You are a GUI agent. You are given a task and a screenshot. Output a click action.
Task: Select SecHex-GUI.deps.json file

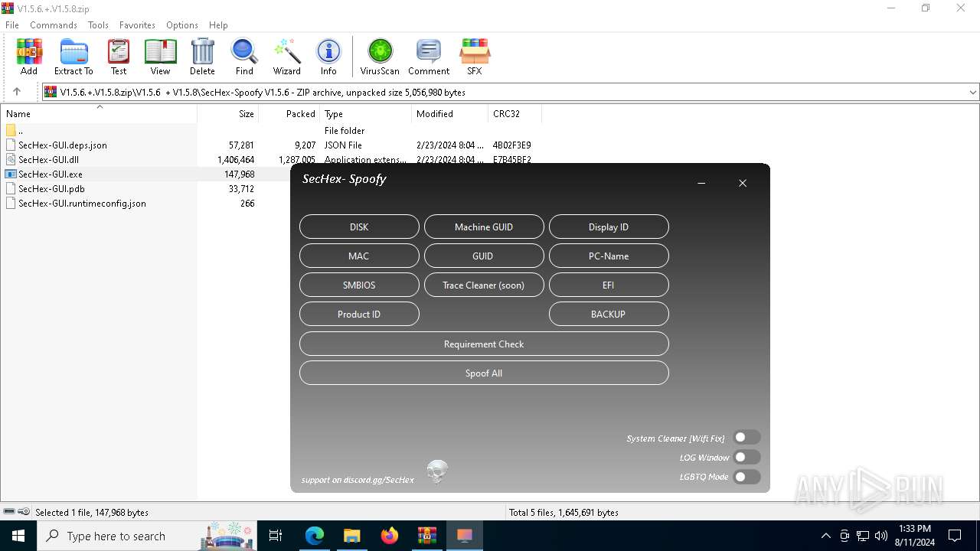tap(63, 145)
